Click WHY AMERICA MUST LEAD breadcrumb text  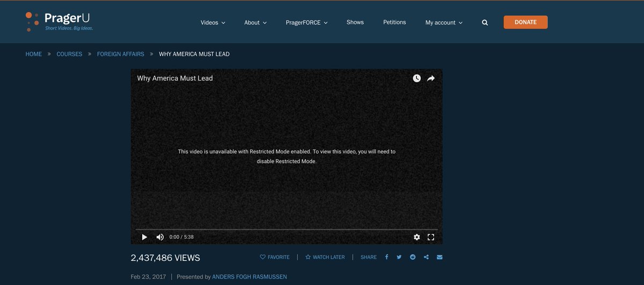tap(194, 54)
